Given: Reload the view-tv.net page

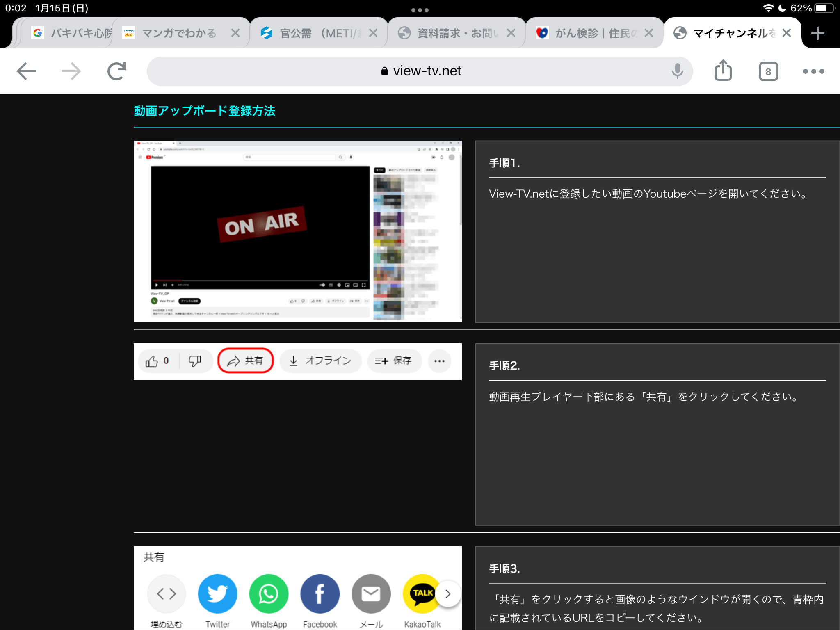Looking at the screenshot, I should (116, 71).
